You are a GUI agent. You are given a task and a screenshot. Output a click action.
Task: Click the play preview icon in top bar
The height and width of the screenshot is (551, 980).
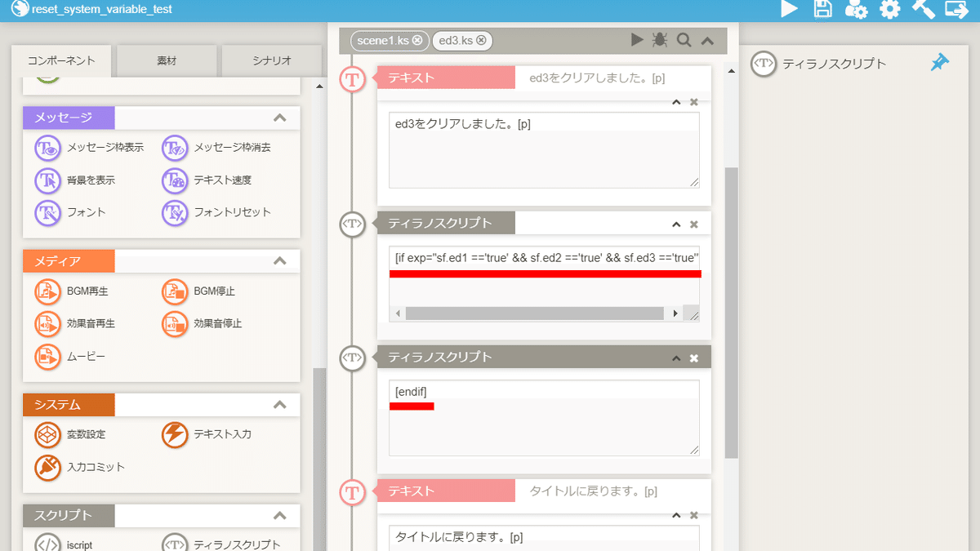pyautogui.click(x=789, y=9)
